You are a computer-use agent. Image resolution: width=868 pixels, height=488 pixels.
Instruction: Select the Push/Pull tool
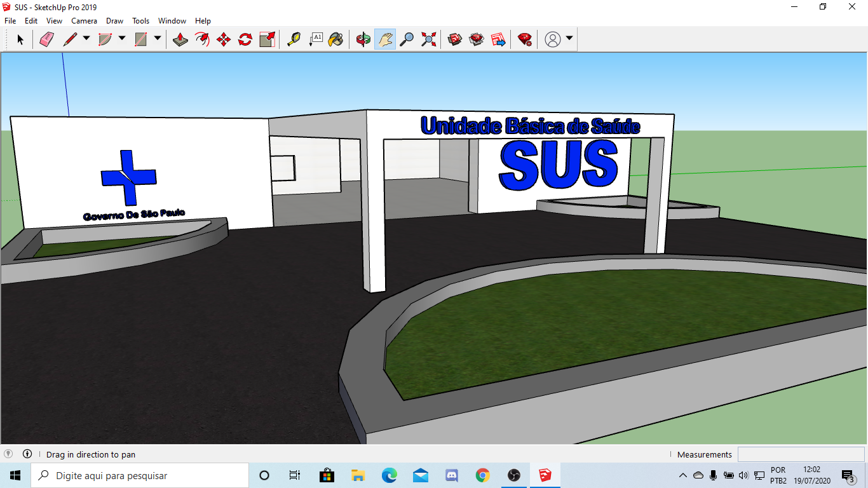tap(180, 39)
